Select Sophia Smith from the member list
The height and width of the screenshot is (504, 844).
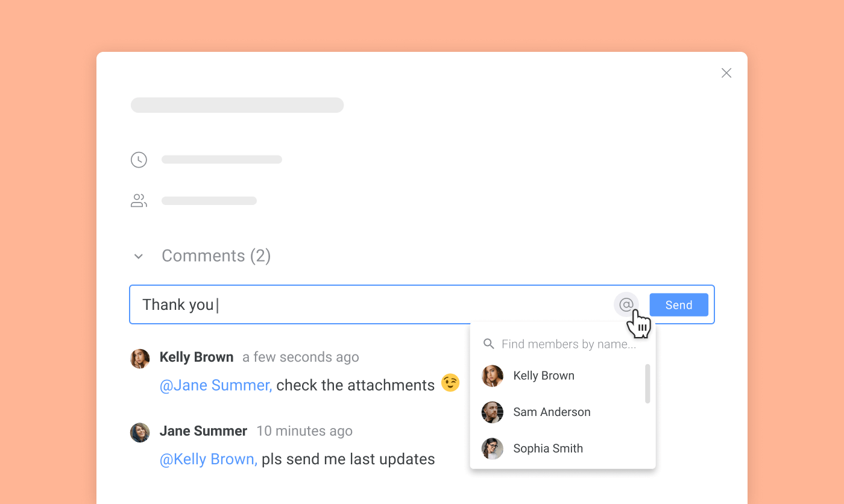coord(547,449)
